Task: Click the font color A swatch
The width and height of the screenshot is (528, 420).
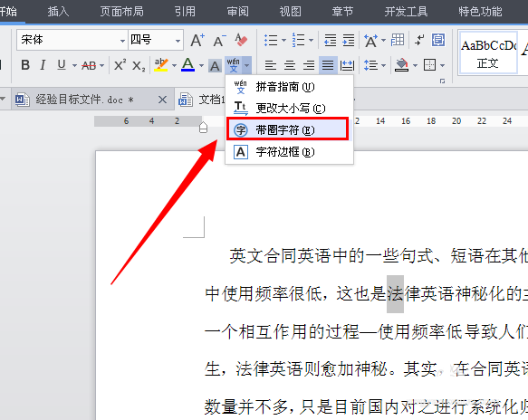Action: (187, 64)
